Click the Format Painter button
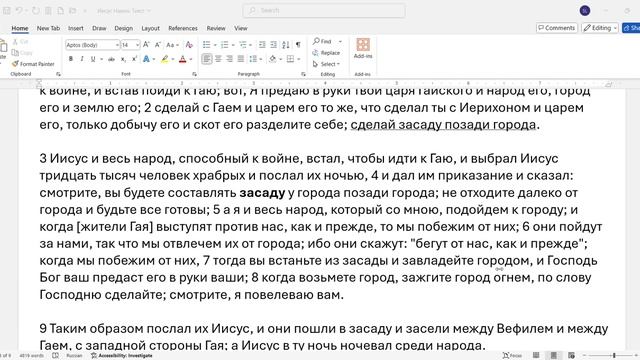Image resolution: width=640 pixels, height=360 pixels. [33, 64]
